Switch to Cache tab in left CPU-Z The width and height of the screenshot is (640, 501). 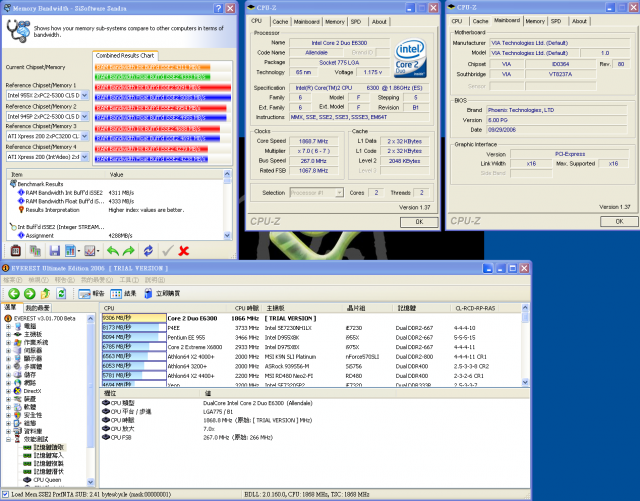coord(280,22)
